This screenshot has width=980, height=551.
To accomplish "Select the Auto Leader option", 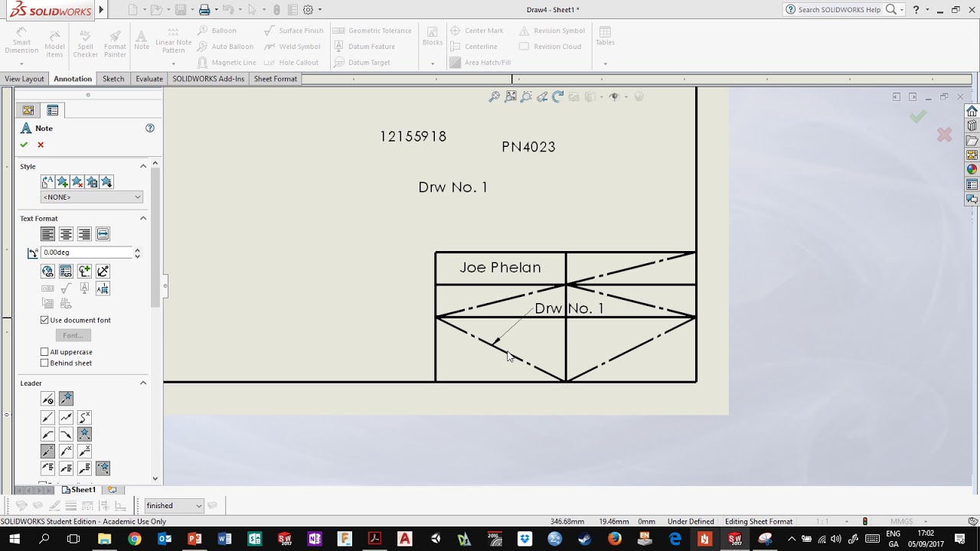I will 66,399.
